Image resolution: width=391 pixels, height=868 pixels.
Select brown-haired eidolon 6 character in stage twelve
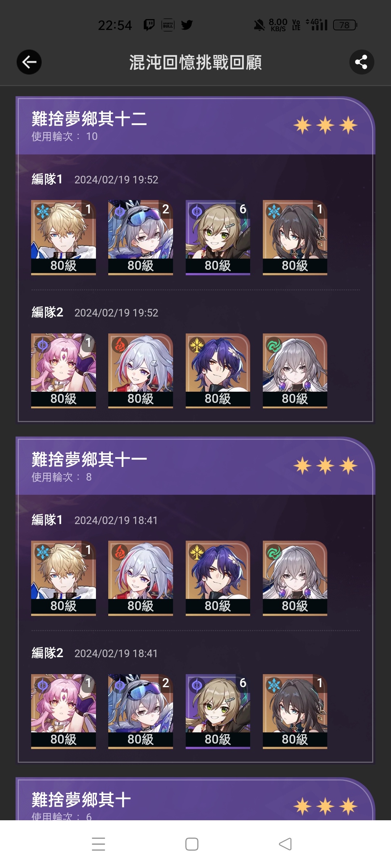point(218,237)
